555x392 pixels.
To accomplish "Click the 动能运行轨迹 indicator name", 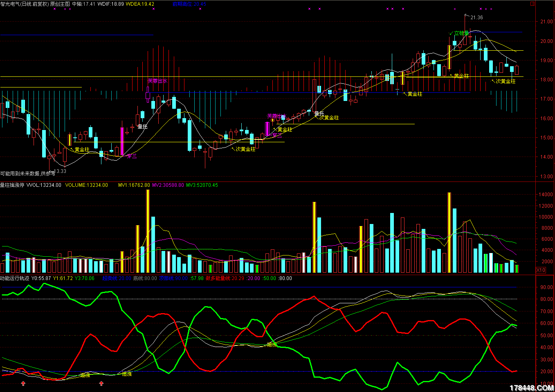I will 15,278.
